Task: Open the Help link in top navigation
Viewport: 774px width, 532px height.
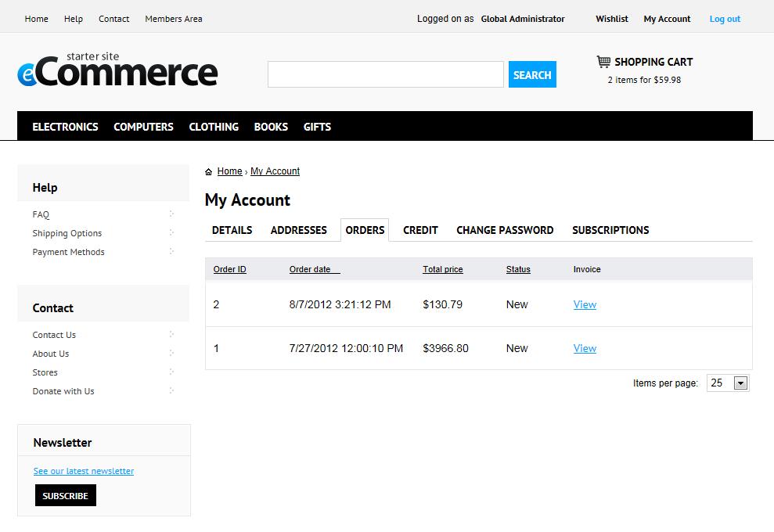Action: [x=74, y=19]
